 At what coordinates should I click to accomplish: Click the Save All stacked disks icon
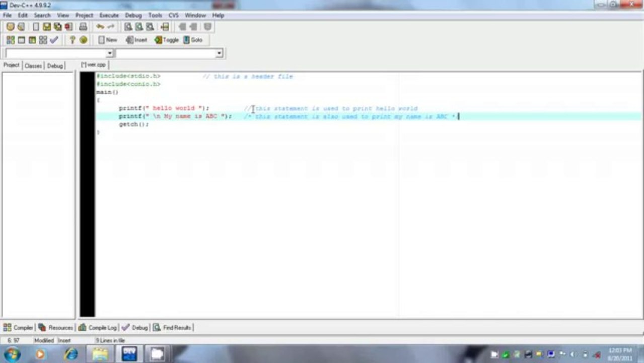point(57,27)
